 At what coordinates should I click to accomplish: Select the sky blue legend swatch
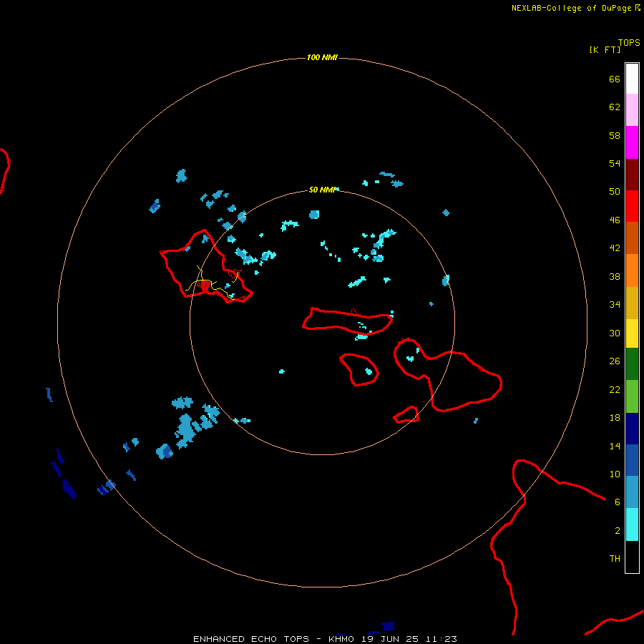[x=632, y=492]
